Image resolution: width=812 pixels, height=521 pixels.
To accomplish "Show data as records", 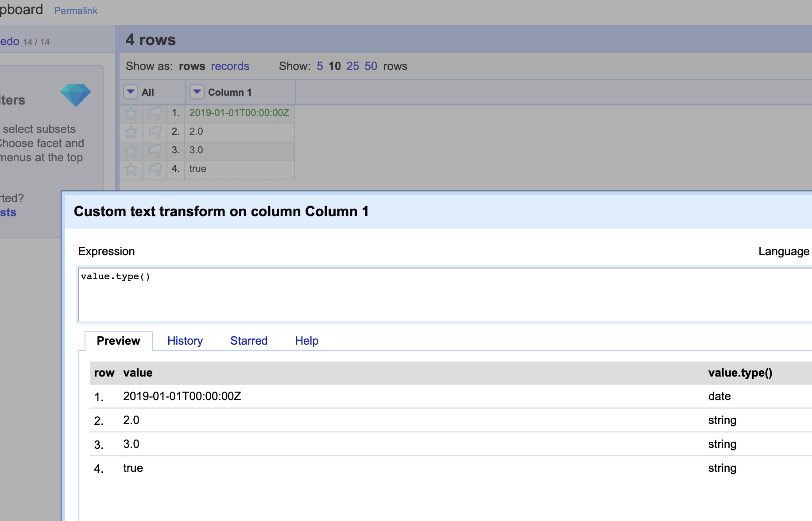I will (230, 66).
